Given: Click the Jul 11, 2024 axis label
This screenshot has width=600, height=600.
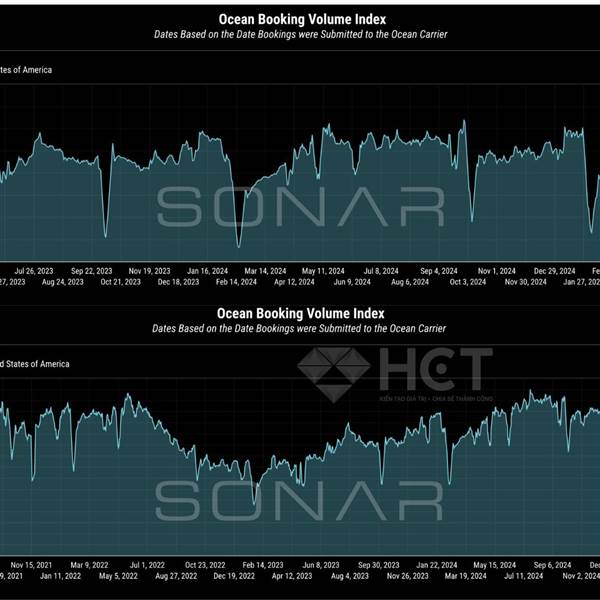Looking at the screenshot, I should [523, 576].
